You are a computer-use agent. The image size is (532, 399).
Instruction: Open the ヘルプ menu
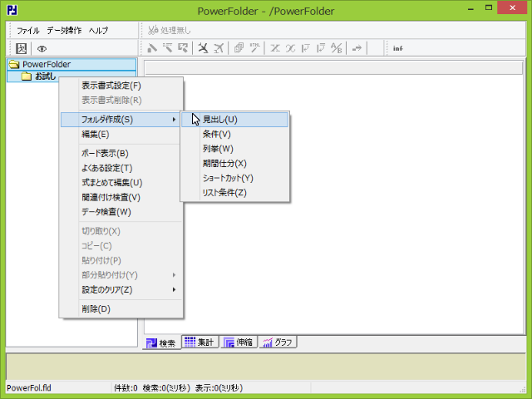pos(98,31)
